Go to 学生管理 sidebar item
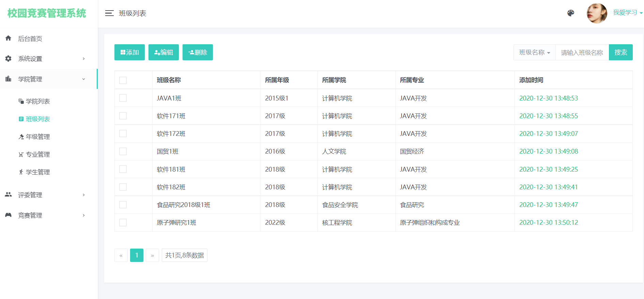 pyautogui.click(x=38, y=172)
